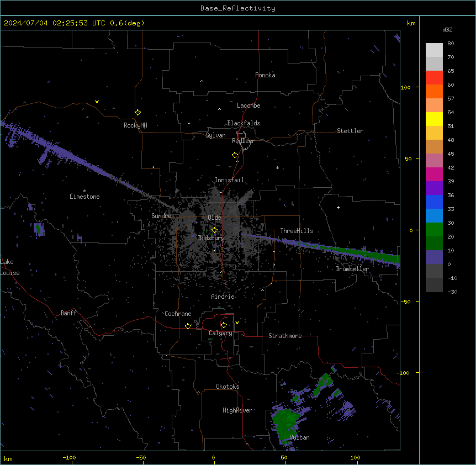
Task: Select the 0 tick label on the horizontal axis
Action: (213, 457)
